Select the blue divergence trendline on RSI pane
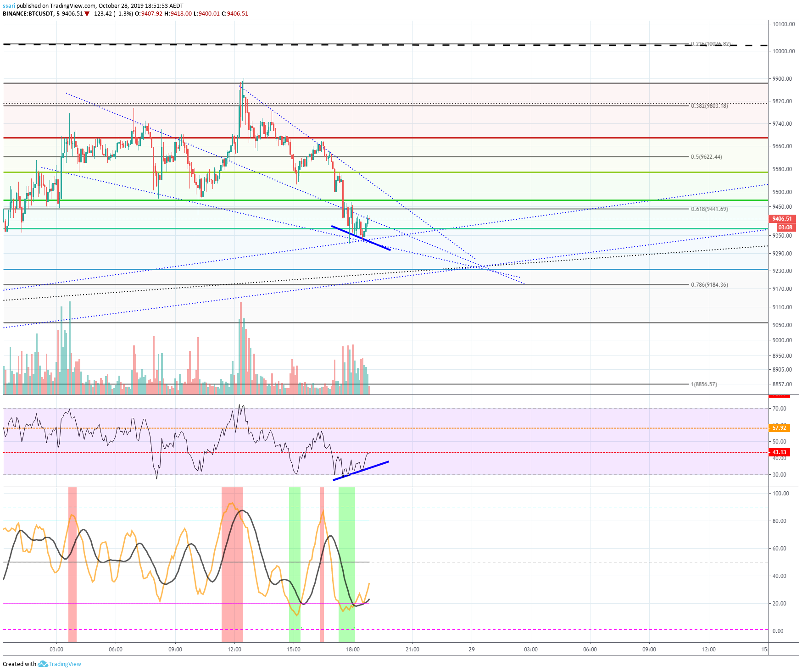802x672 pixels. [361, 471]
